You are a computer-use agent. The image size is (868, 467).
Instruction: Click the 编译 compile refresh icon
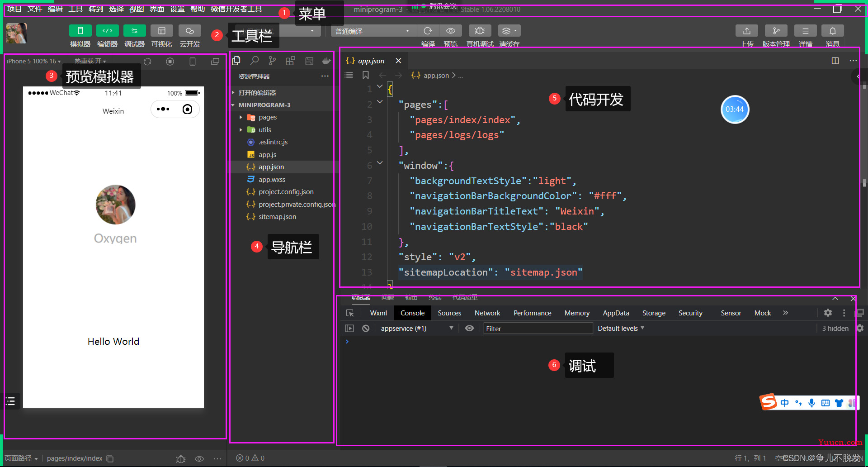(428, 31)
